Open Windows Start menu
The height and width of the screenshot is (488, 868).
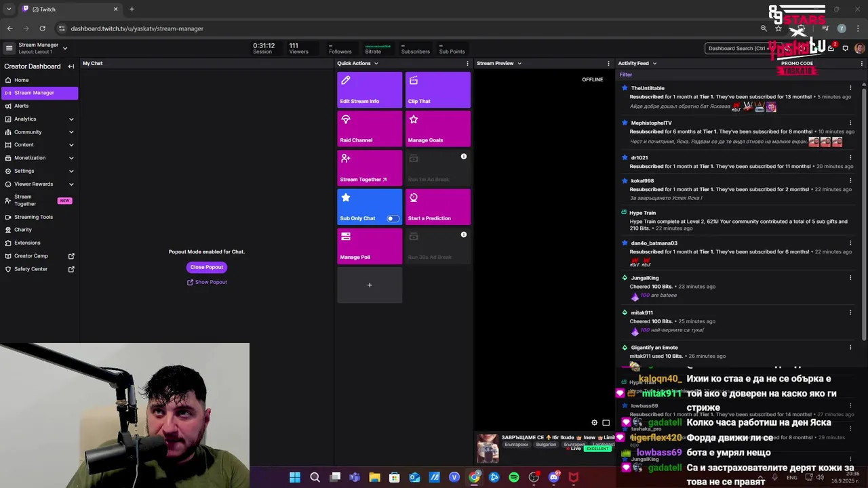(x=295, y=477)
